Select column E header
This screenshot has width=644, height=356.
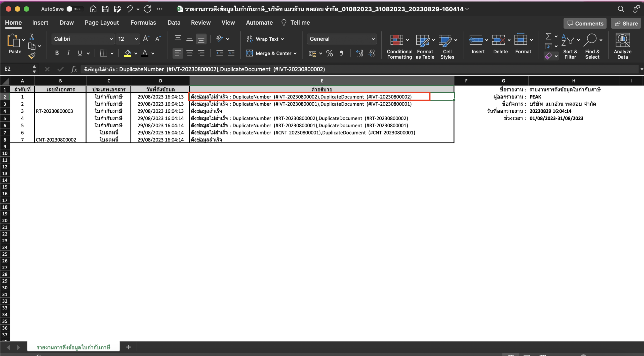[x=322, y=81]
